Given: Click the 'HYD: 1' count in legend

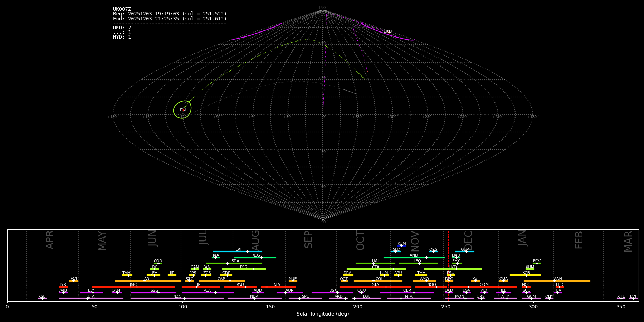Looking at the screenshot, I should pyautogui.click(x=122, y=37).
